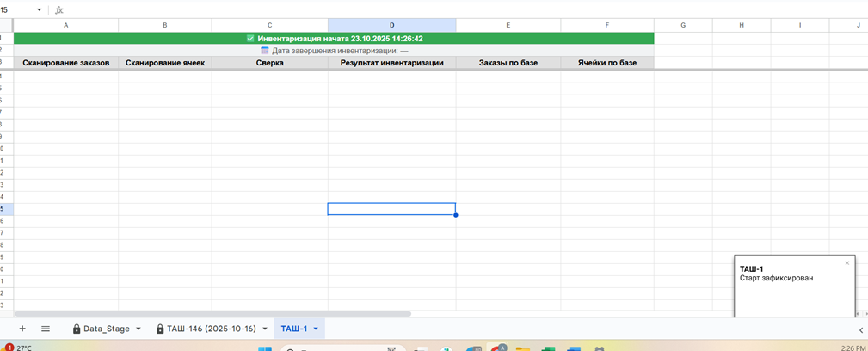
Task: Select column C header
Action: (269, 25)
